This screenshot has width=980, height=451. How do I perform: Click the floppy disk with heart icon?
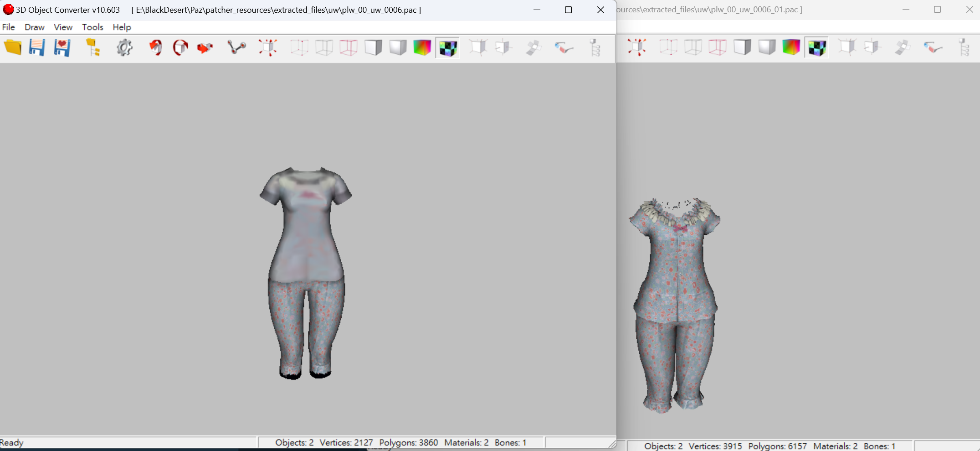62,47
